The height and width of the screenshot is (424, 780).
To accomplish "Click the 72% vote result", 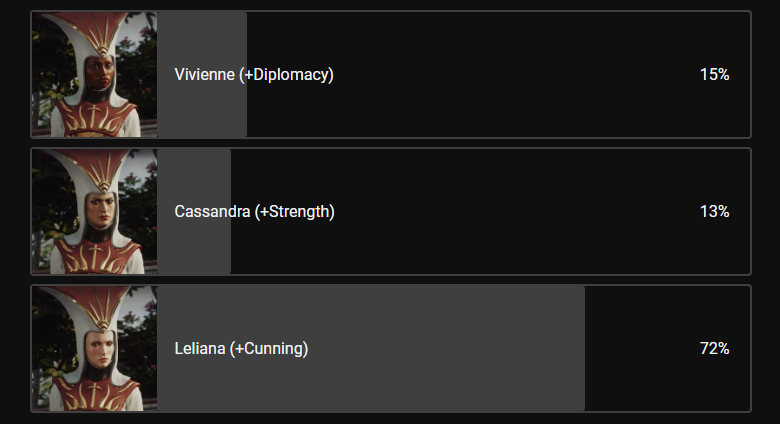I will tap(714, 348).
